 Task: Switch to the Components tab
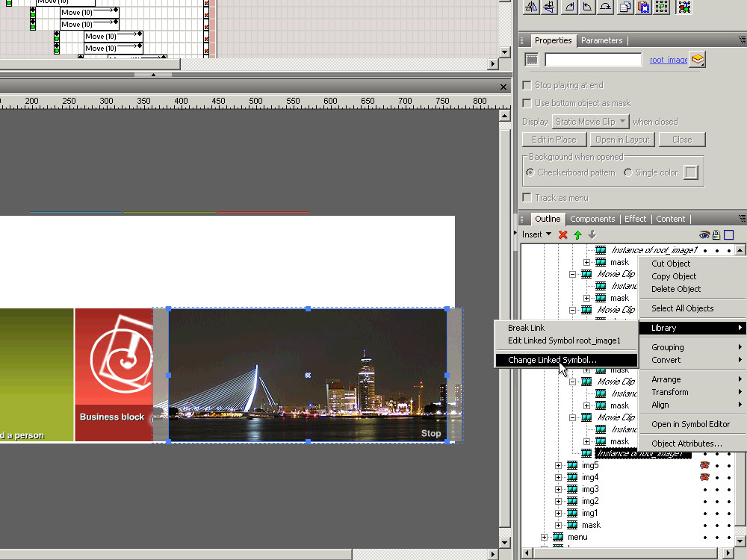[x=592, y=219]
